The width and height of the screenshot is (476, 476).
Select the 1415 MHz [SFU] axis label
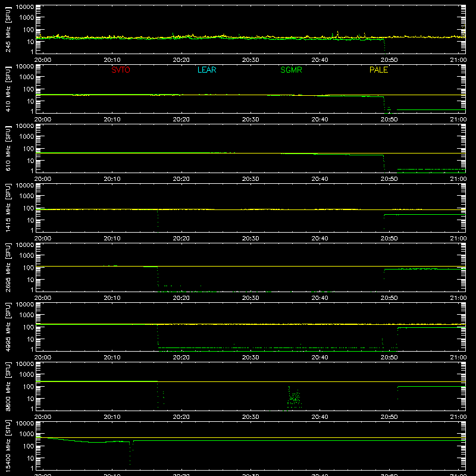pyautogui.click(x=8, y=209)
